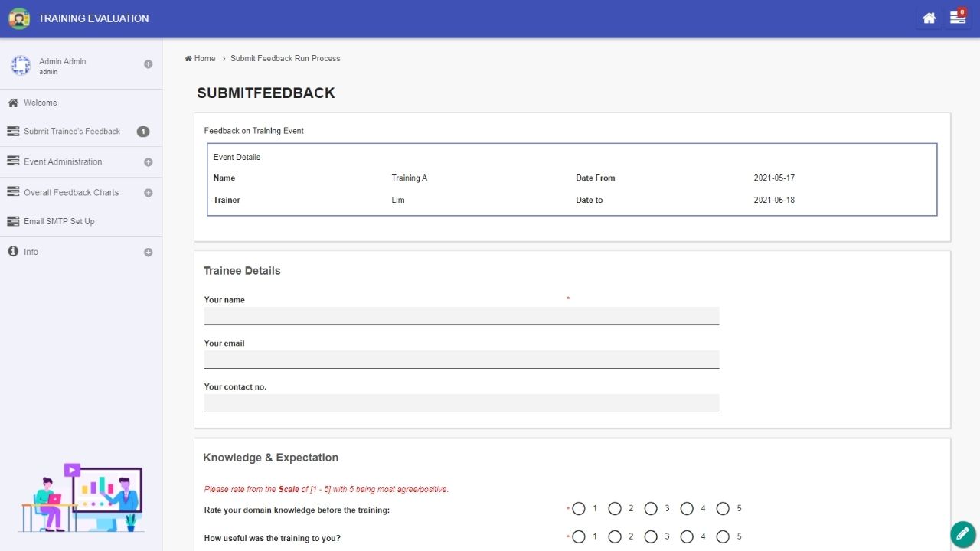Click the green pencil edit floating button
This screenshot has width=980, height=551.
click(962, 533)
